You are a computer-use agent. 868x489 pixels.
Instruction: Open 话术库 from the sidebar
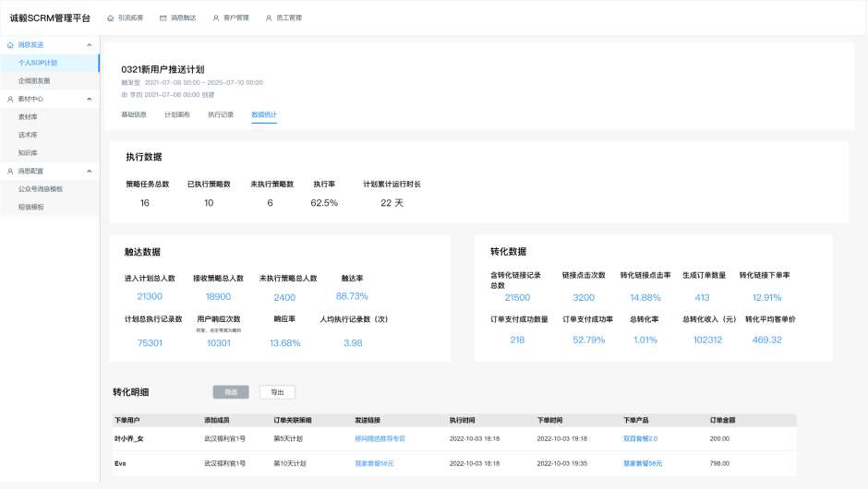pyautogui.click(x=28, y=135)
